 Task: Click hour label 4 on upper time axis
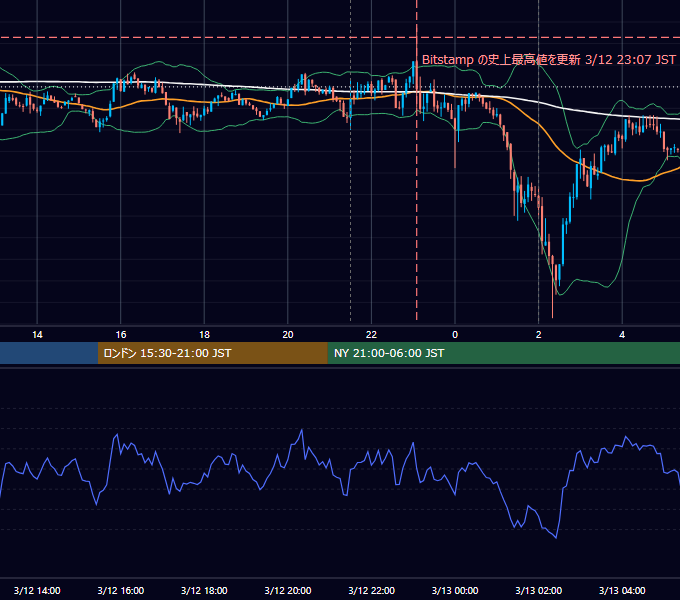[622, 335]
